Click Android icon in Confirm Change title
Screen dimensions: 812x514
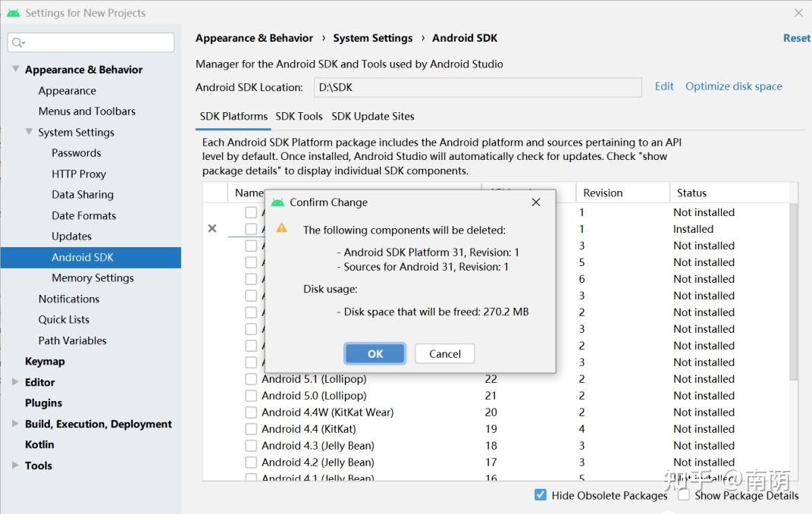[x=277, y=202]
